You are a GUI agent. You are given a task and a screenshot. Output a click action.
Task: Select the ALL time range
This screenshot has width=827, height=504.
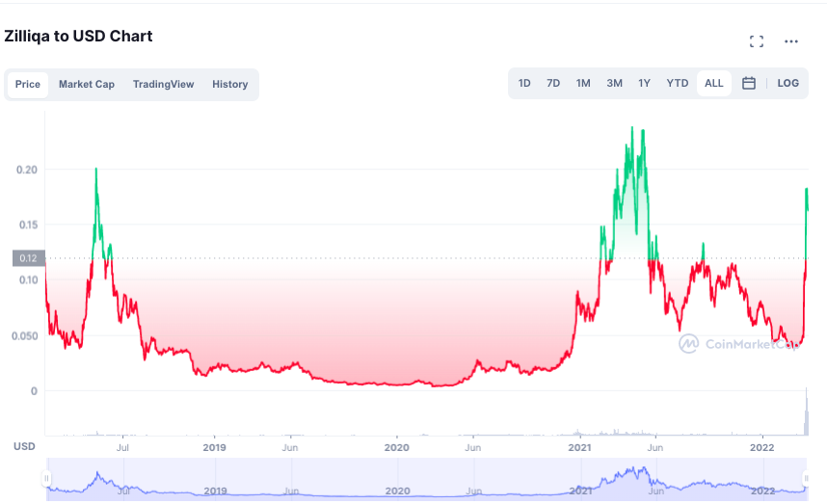tap(713, 83)
